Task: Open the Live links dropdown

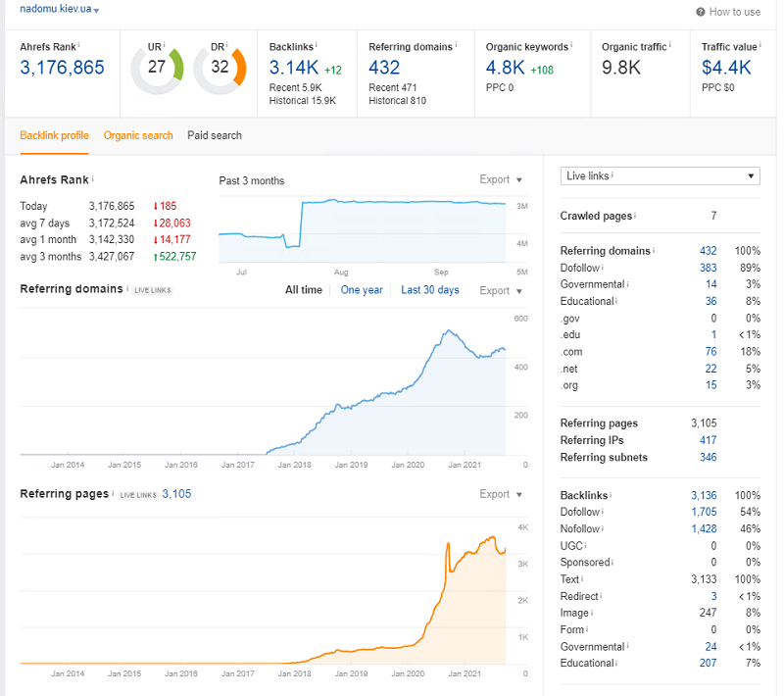Action: [x=660, y=176]
